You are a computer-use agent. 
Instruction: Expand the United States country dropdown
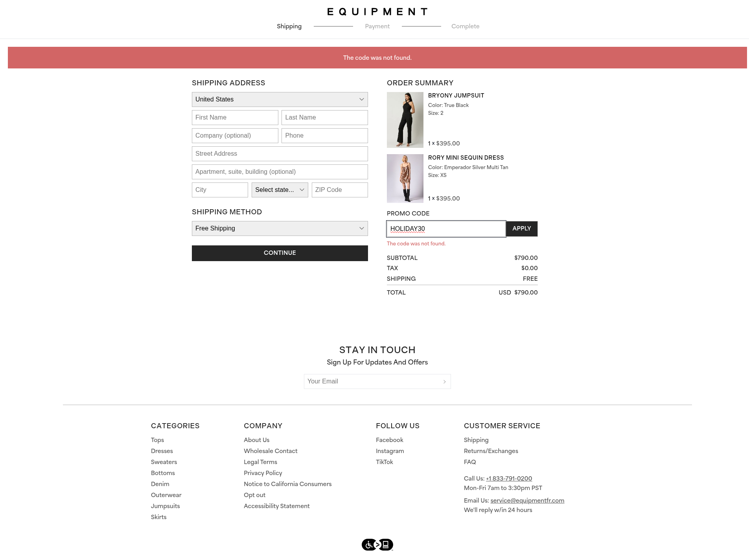tap(280, 99)
